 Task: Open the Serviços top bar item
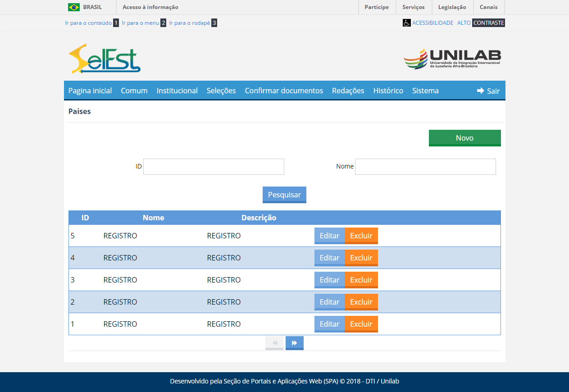tap(413, 7)
